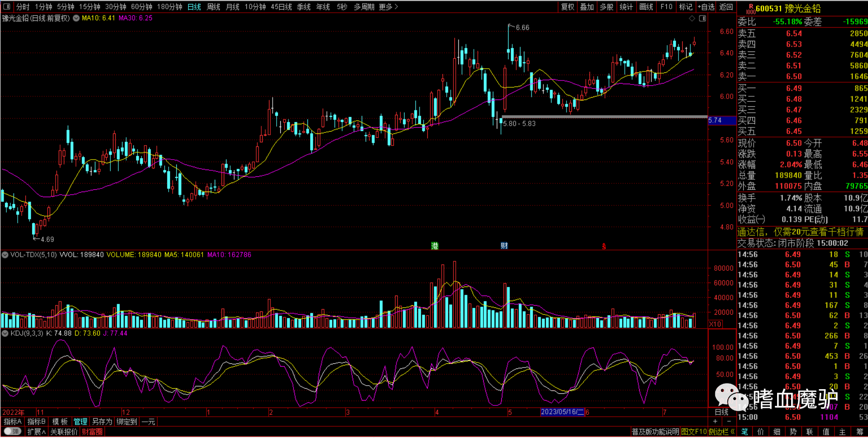This screenshot has height=438, width=868.
Task: Open the F10 company info
Action: coord(666,7)
